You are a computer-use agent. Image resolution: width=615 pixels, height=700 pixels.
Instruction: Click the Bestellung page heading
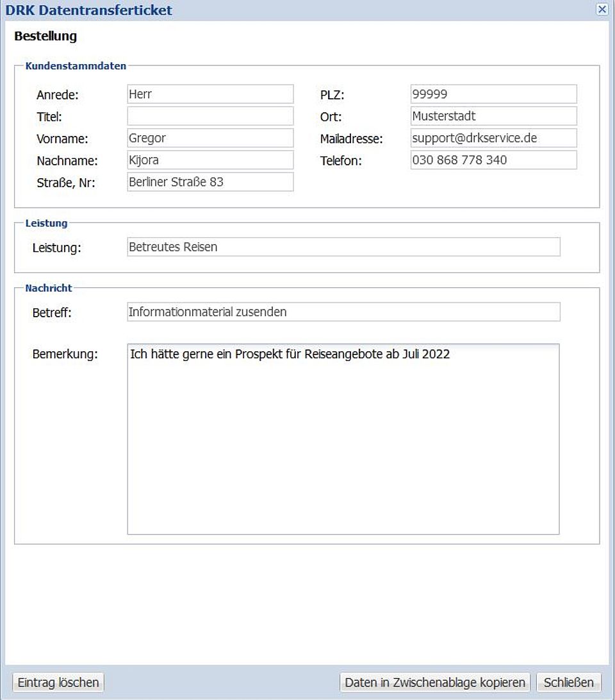tap(45, 36)
